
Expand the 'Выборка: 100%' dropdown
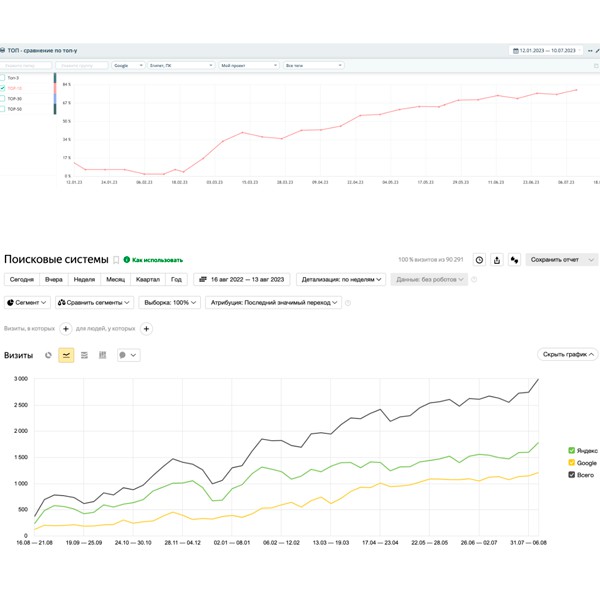click(x=167, y=302)
